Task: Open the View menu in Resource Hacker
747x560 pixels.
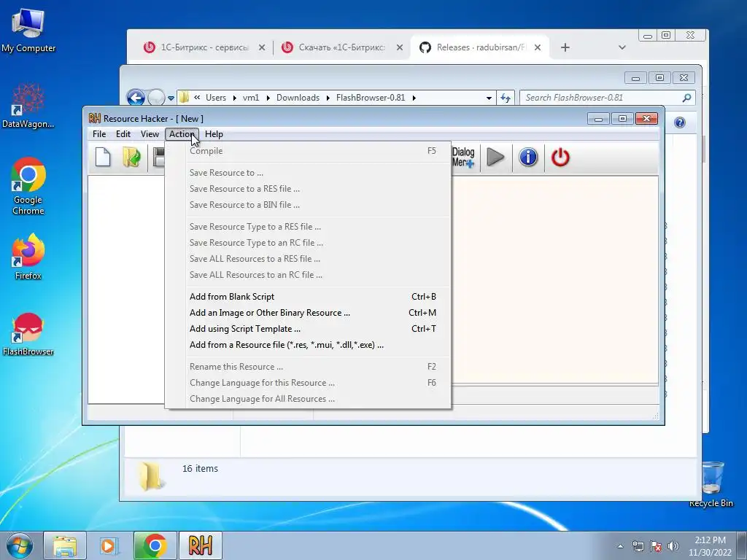Action: coord(150,134)
